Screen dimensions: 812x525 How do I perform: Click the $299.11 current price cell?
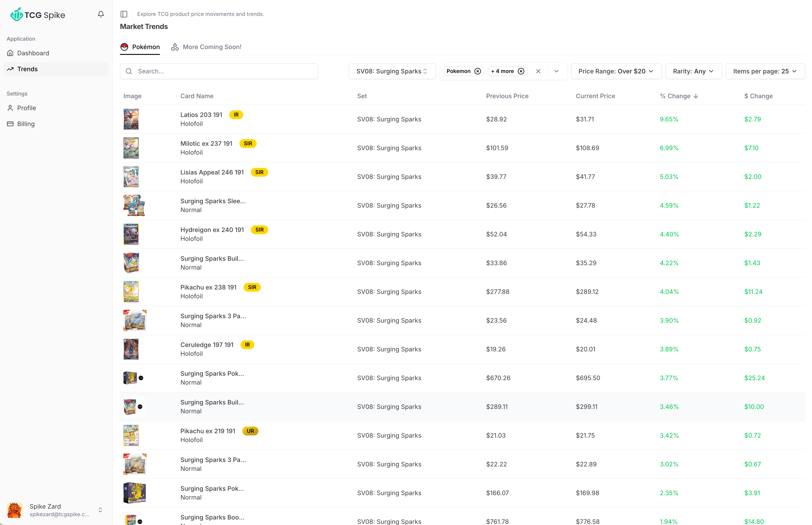coord(587,407)
